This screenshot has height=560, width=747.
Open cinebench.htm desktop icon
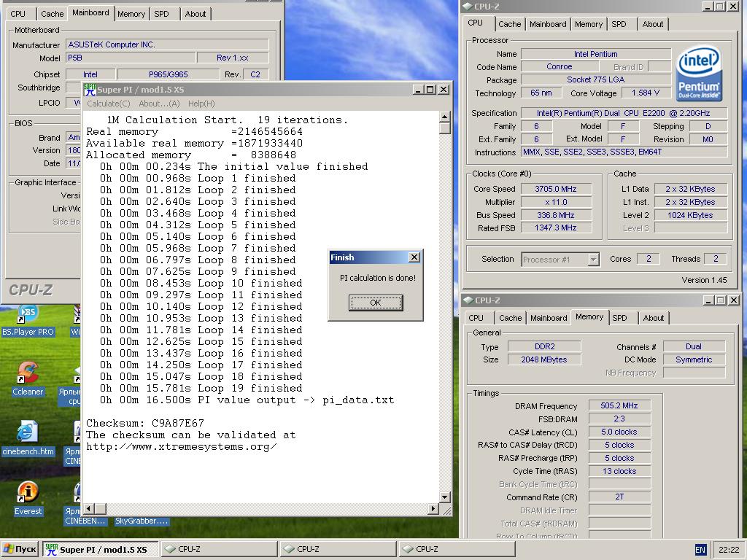coord(28,438)
